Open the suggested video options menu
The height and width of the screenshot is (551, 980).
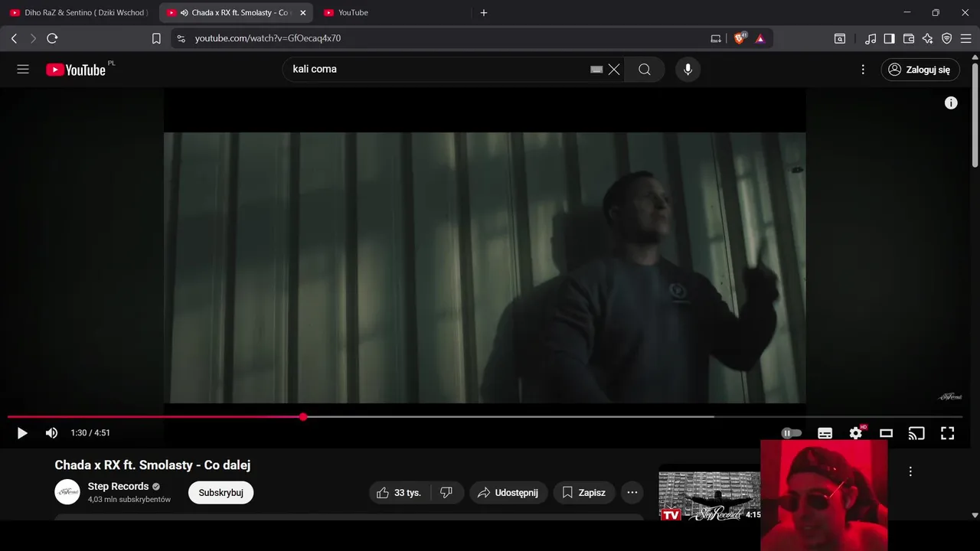910,471
